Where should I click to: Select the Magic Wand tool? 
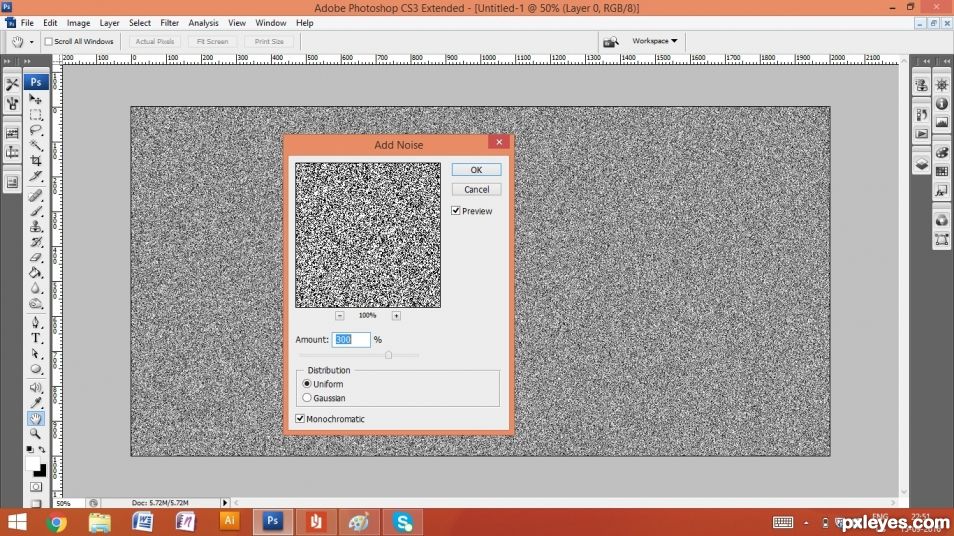(36, 145)
